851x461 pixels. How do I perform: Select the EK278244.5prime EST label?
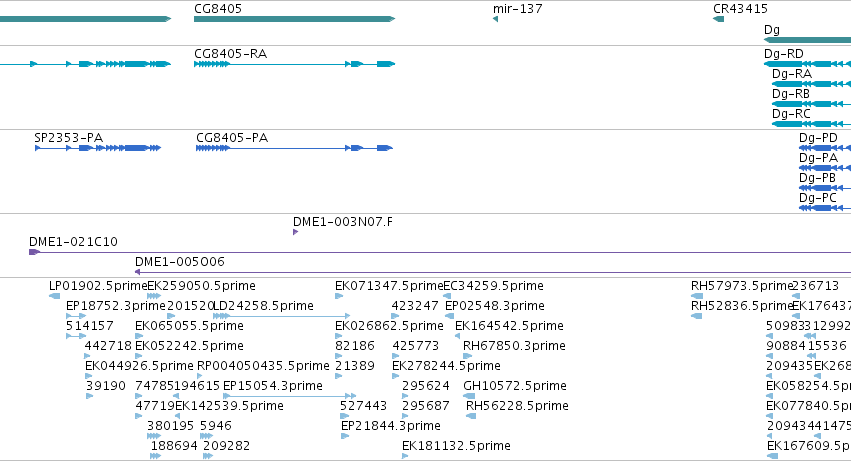coord(446,367)
